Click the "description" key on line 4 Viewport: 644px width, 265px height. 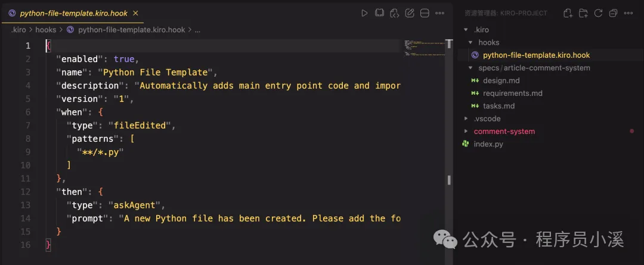[90, 85]
